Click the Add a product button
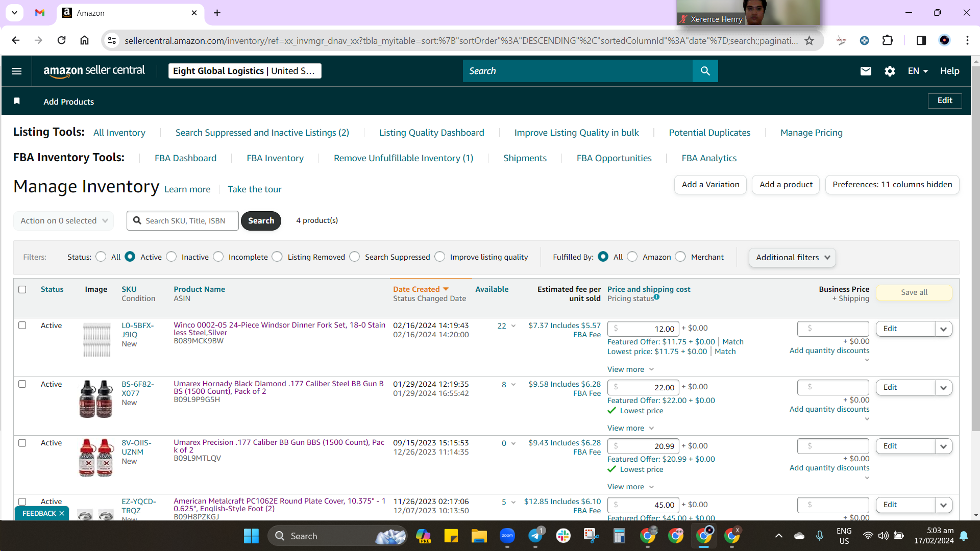The width and height of the screenshot is (980, 551). tap(786, 185)
